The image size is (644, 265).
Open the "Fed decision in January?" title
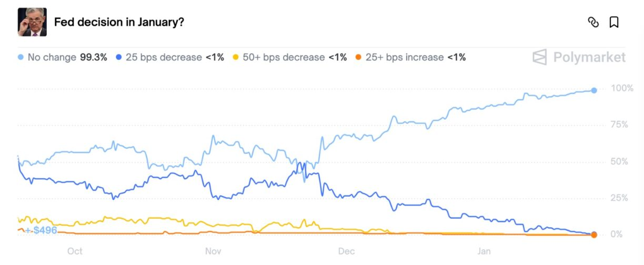point(119,22)
